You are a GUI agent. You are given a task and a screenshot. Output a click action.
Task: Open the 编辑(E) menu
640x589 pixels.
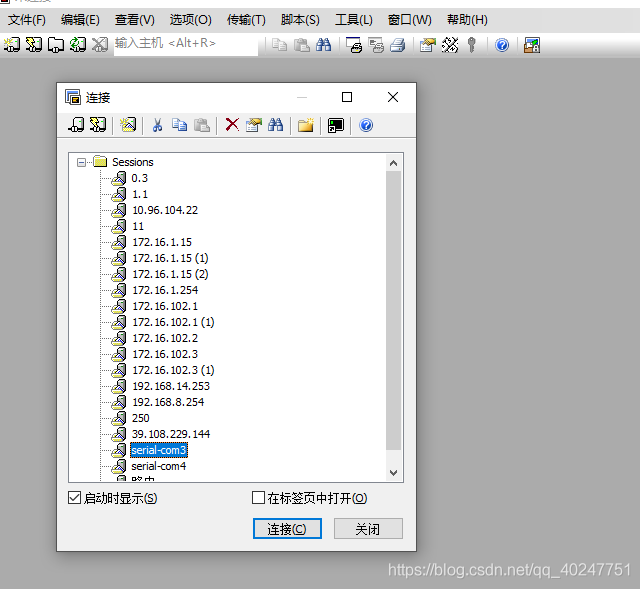tap(80, 20)
